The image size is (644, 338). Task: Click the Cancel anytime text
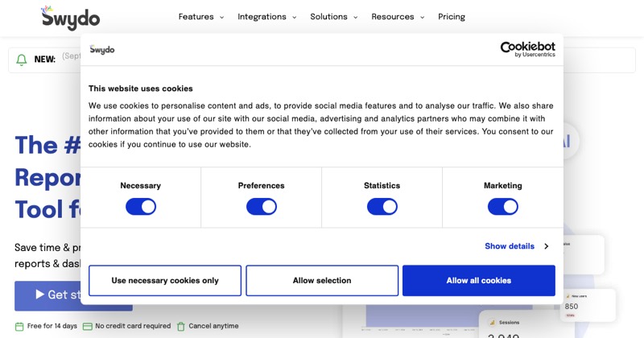213,326
